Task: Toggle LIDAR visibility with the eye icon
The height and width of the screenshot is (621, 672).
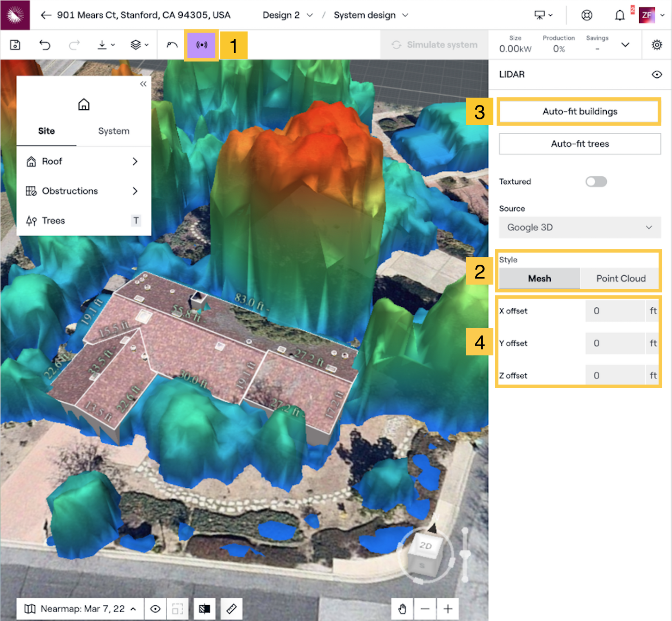Action: pyautogui.click(x=657, y=75)
